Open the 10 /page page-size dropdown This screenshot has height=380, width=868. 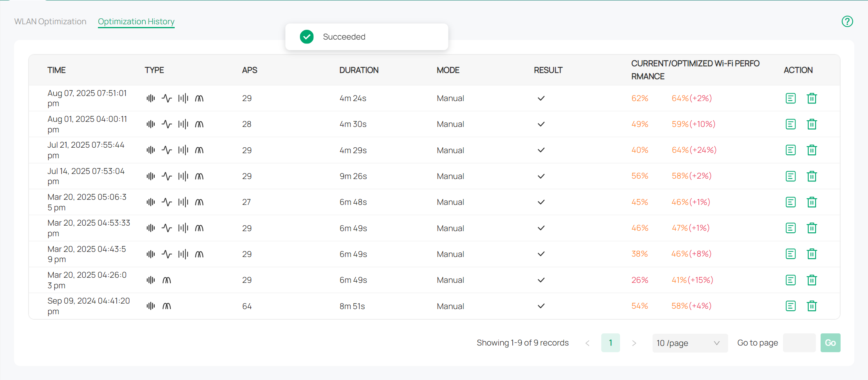click(690, 343)
